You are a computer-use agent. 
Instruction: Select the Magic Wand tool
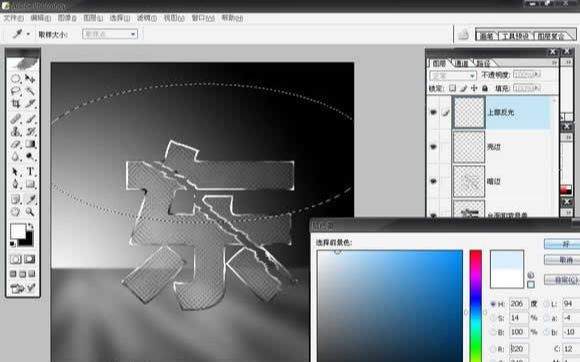(30, 91)
